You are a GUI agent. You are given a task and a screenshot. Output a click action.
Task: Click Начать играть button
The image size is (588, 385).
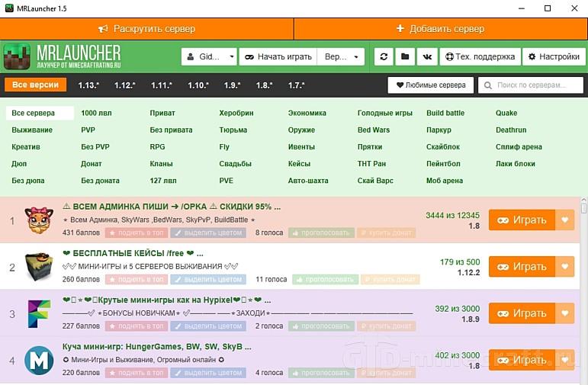coord(278,57)
